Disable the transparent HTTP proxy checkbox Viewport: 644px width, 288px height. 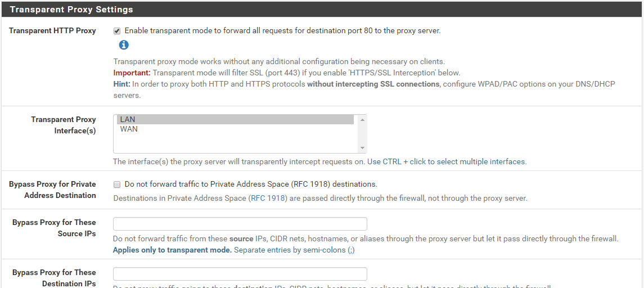tap(117, 31)
